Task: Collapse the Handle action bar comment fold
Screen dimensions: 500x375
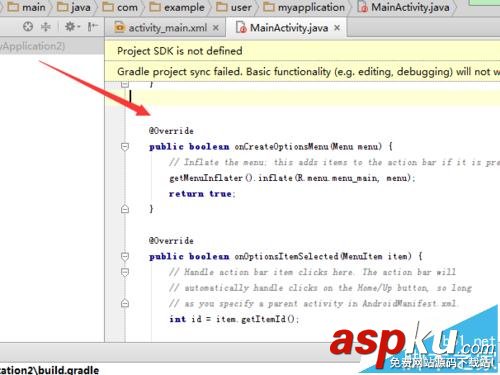Action: (125, 272)
